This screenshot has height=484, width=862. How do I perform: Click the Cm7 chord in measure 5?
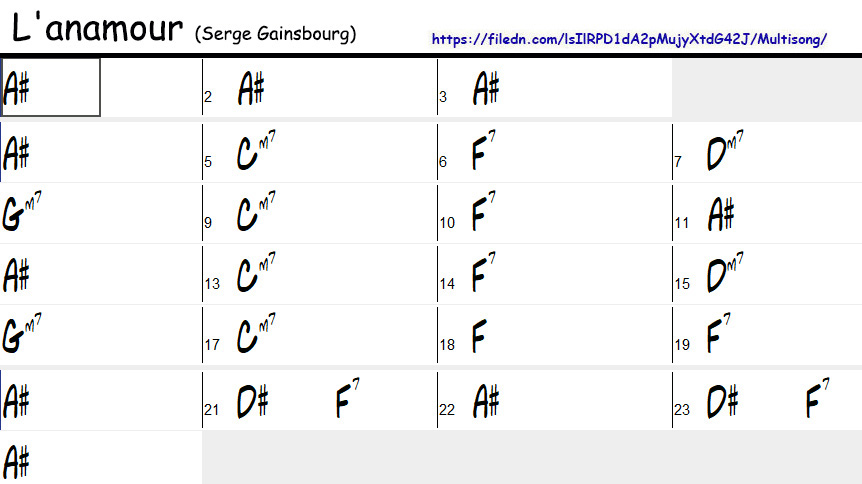[x=255, y=152]
